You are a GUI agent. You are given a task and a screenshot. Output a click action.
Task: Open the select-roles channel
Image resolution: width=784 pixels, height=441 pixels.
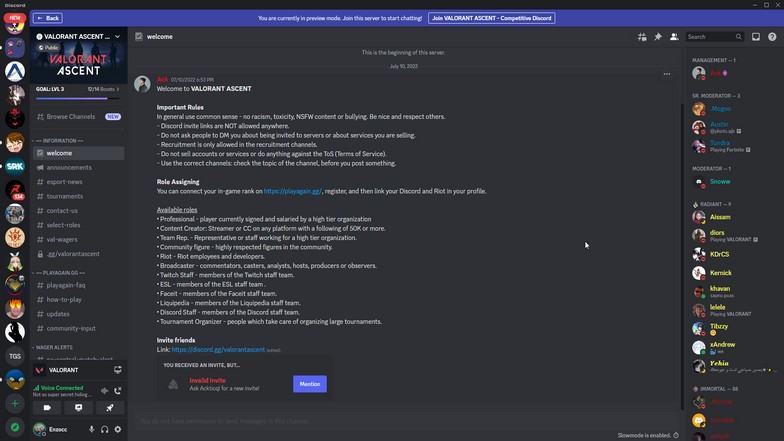click(78, 225)
